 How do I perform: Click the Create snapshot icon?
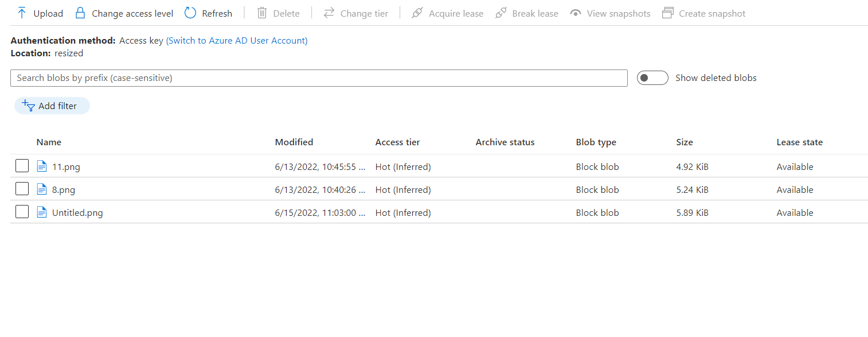pyautogui.click(x=667, y=13)
